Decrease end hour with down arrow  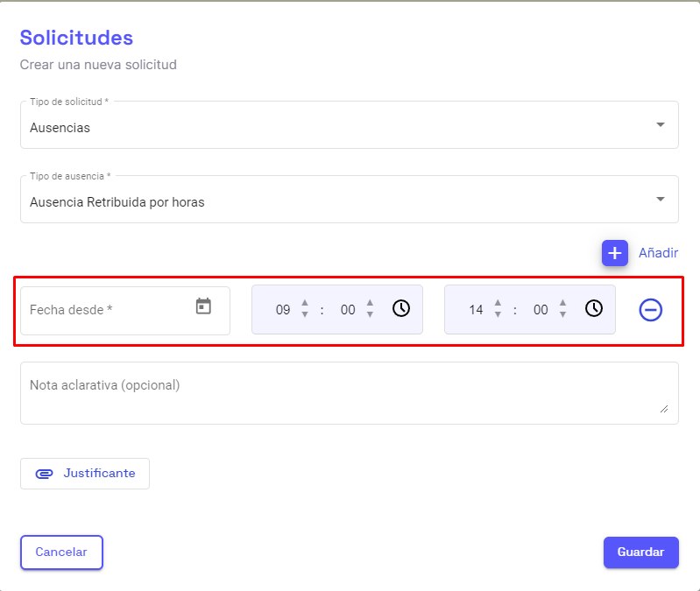click(x=498, y=315)
